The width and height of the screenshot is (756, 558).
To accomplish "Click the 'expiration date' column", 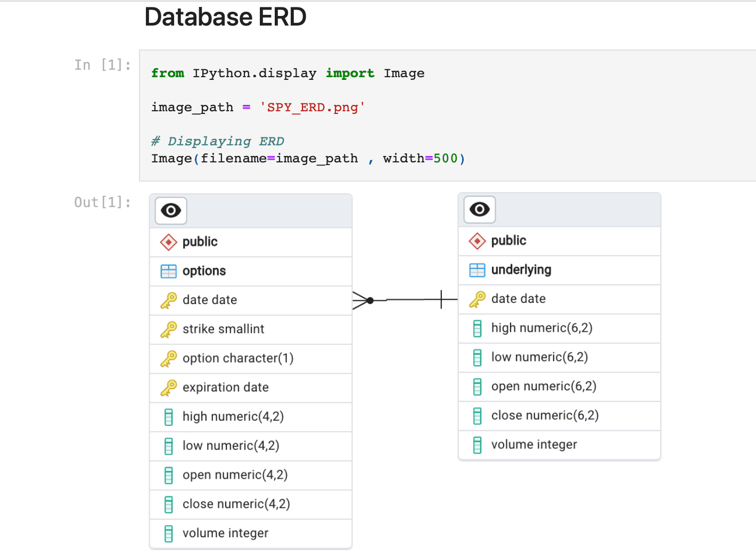I will [x=226, y=388].
